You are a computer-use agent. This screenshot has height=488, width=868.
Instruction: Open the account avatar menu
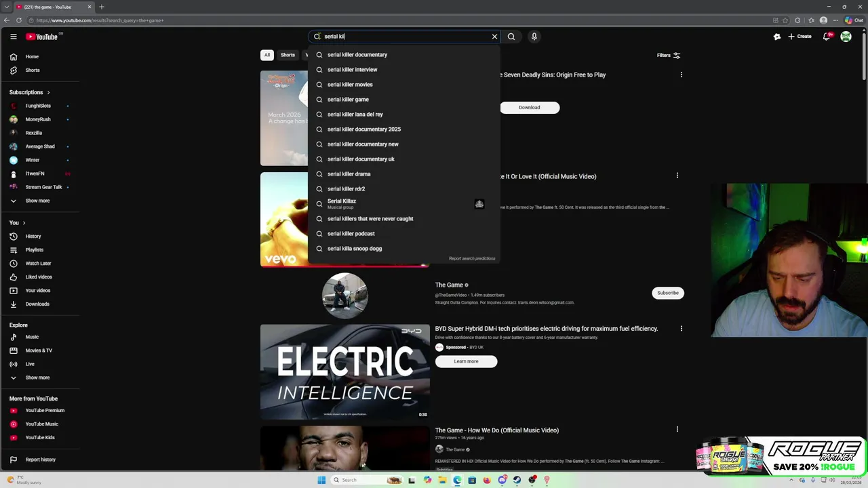[846, 37]
